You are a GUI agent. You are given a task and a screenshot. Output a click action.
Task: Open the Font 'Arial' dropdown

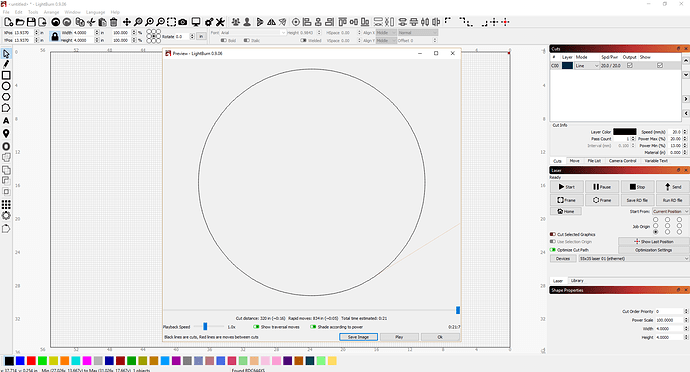pos(253,33)
